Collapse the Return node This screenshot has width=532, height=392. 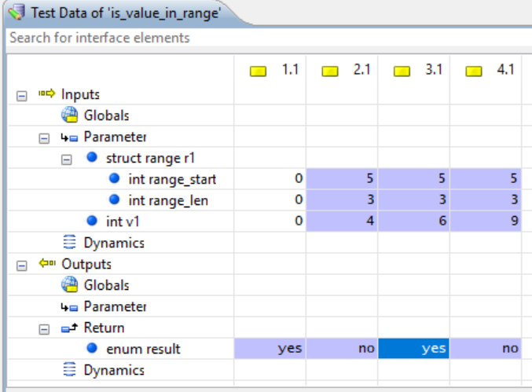coord(44,329)
